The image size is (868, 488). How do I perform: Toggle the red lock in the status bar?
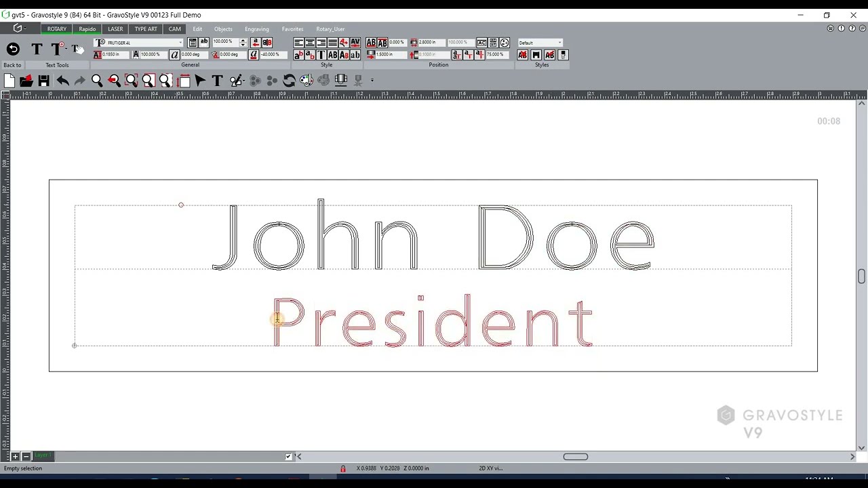[342, 468]
